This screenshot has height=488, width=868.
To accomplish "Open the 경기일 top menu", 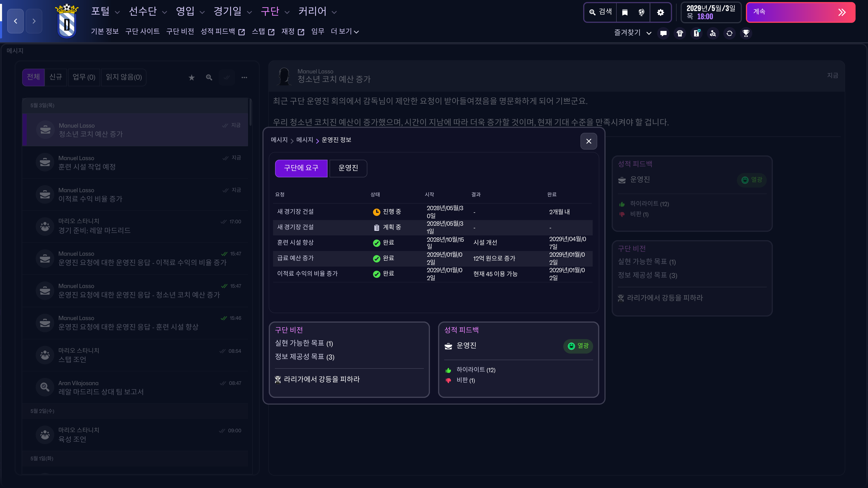I will coord(233,12).
